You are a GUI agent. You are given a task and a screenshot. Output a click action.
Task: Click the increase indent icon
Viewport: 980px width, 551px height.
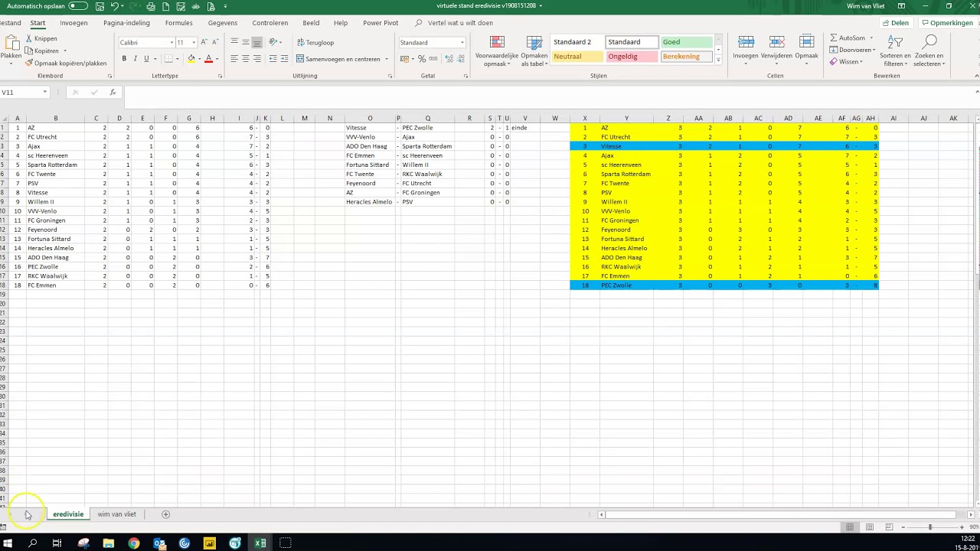[284, 59]
